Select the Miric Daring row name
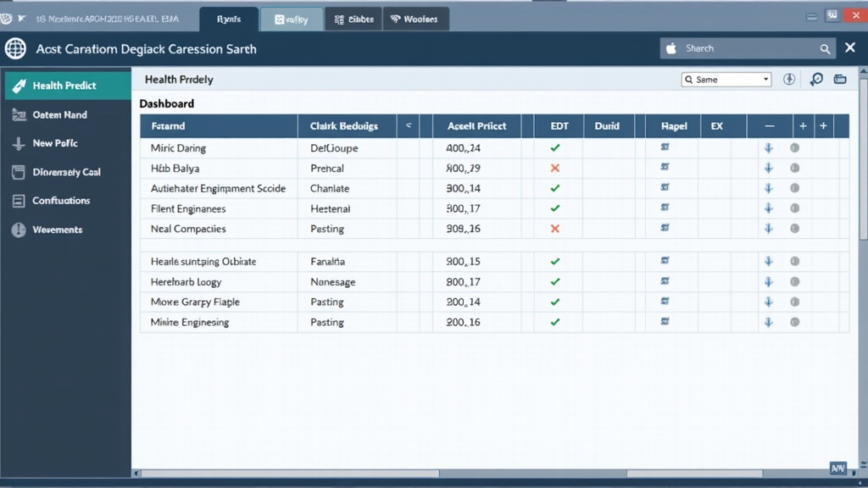The image size is (868, 488). click(178, 148)
